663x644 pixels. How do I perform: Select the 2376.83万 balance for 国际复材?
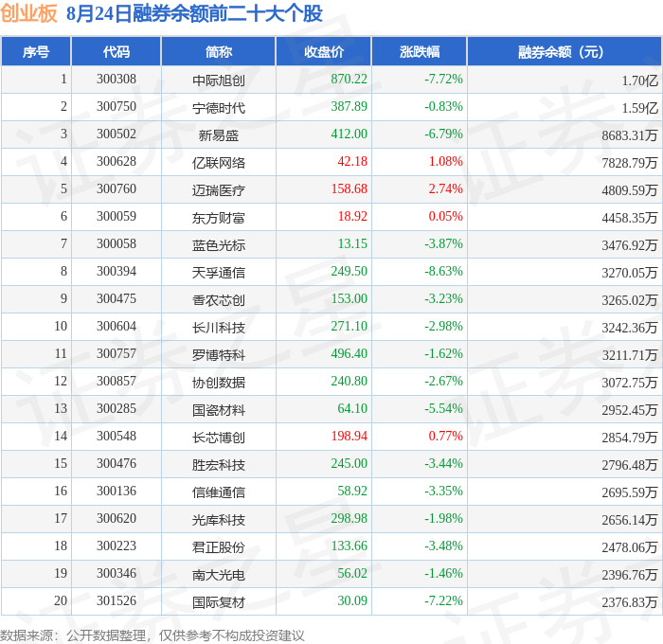click(x=630, y=602)
